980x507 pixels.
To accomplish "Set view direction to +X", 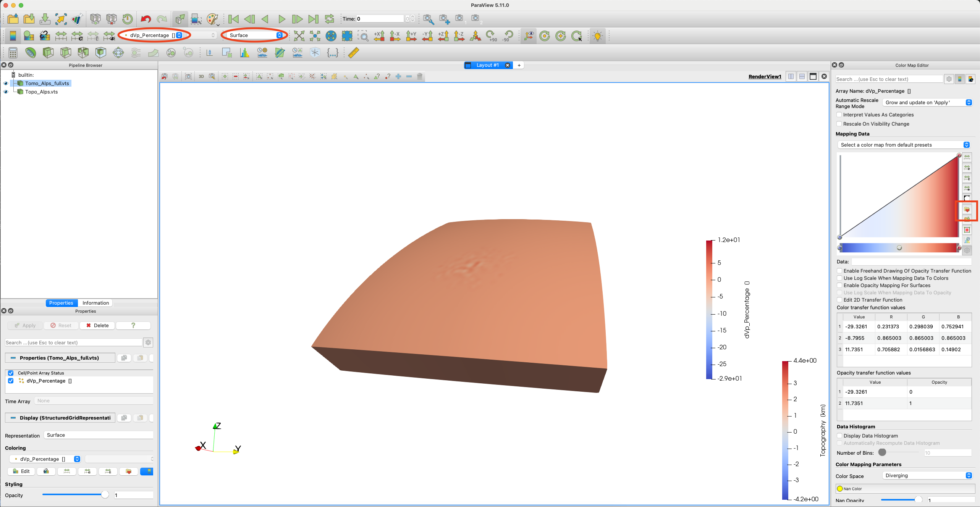I will coord(379,36).
